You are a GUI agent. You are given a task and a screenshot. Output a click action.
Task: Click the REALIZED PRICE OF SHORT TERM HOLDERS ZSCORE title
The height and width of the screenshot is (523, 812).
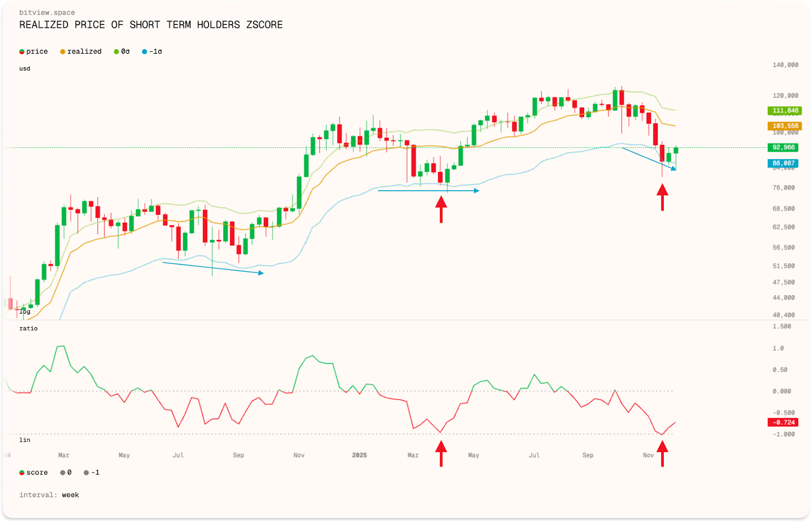click(x=151, y=24)
